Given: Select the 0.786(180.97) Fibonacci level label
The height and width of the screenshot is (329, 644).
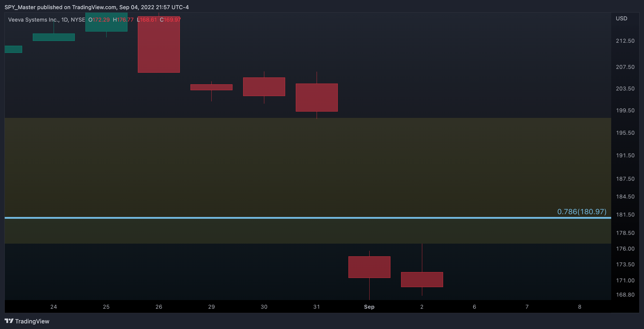Looking at the screenshot, I should 582,212.
